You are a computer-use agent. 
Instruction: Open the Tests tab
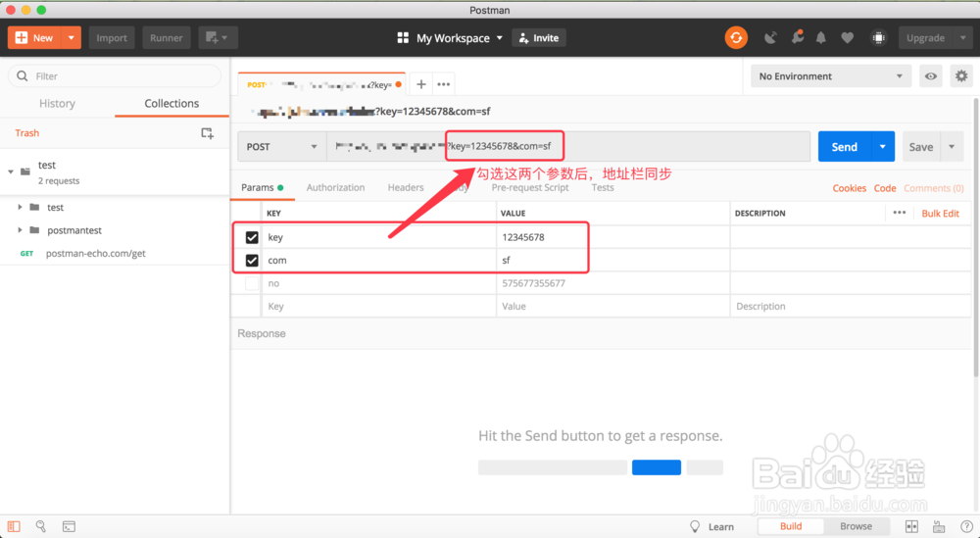coord(603,187)
